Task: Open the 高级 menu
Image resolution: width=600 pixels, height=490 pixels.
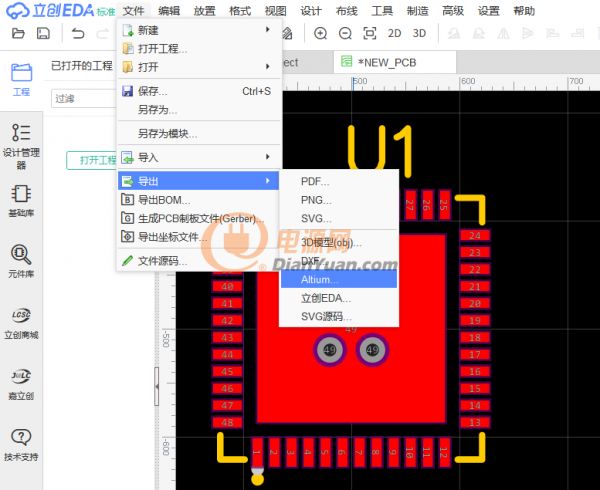Action: (453, 11)
